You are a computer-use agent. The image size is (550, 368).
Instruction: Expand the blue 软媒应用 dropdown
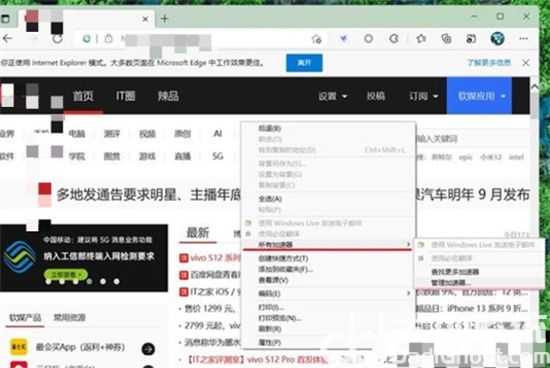479,96
